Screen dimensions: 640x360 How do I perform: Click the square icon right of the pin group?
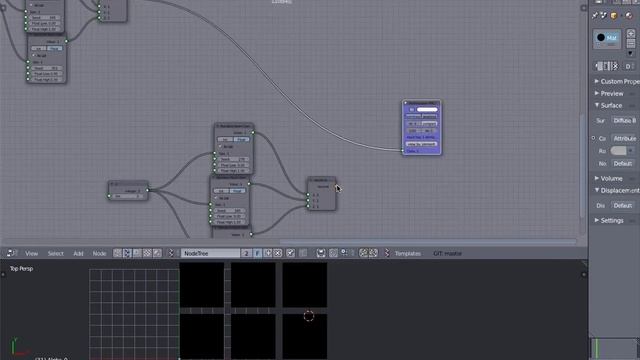click(x=321, y=253)
